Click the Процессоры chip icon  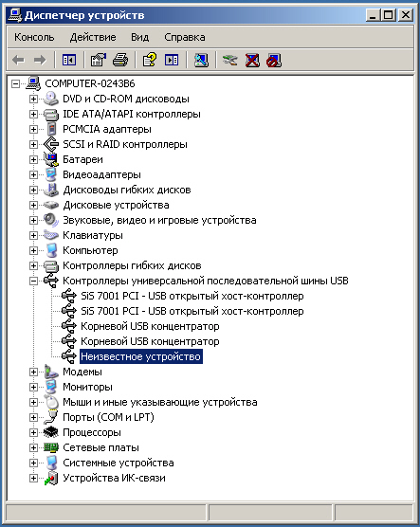[51, 432]
